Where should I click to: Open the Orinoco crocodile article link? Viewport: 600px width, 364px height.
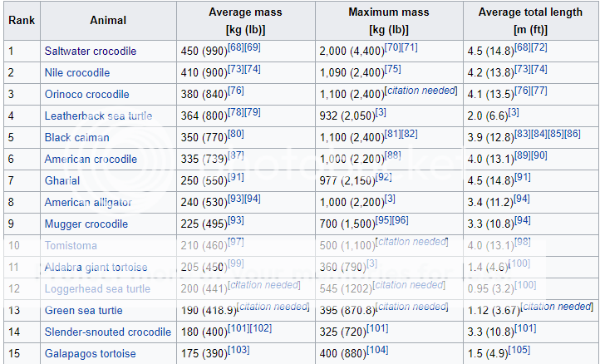tap(86, 95)
